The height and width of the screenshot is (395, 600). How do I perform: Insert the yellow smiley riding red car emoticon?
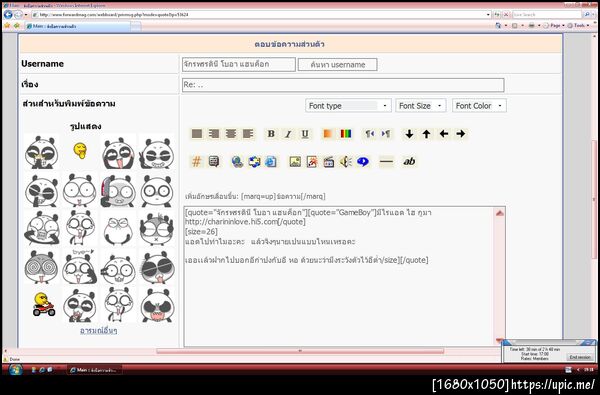(43, 304)
